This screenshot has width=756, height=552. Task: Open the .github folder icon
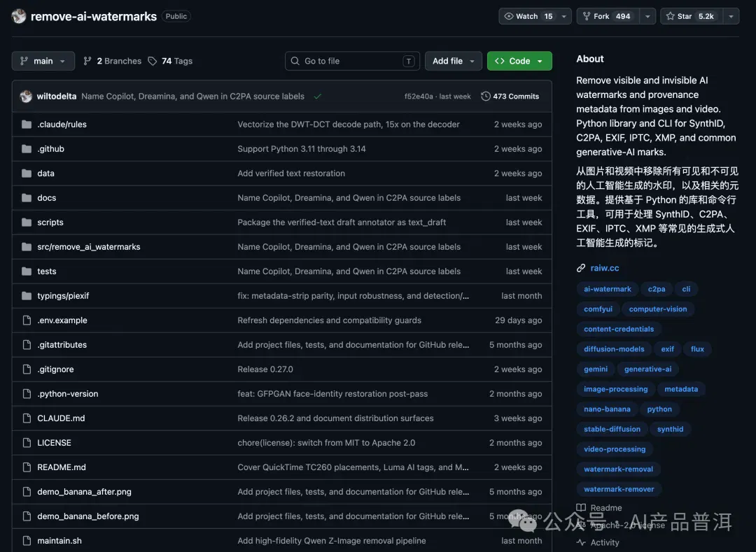pos(27,149)
